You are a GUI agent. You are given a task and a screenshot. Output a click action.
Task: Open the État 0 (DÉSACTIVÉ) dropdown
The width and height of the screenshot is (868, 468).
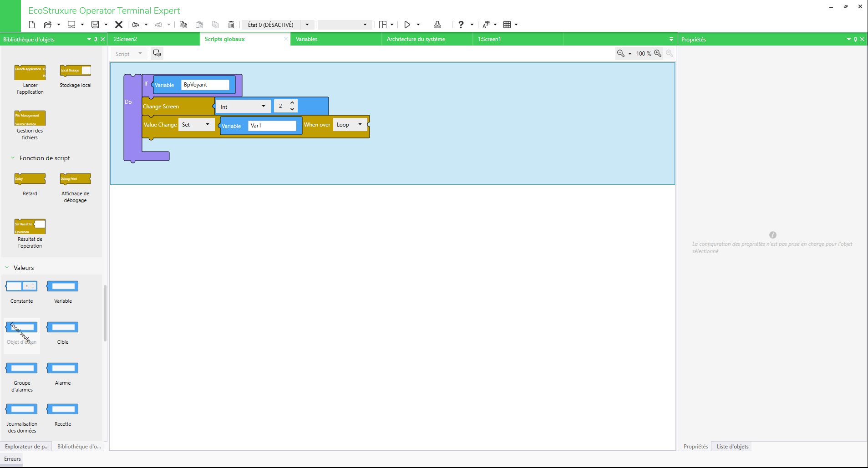click(x=307, y=25)
